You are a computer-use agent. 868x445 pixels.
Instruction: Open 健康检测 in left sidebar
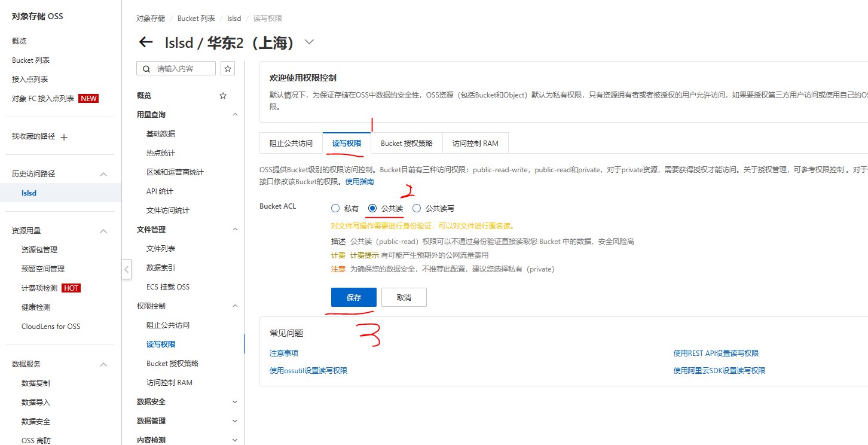[36, 307]
